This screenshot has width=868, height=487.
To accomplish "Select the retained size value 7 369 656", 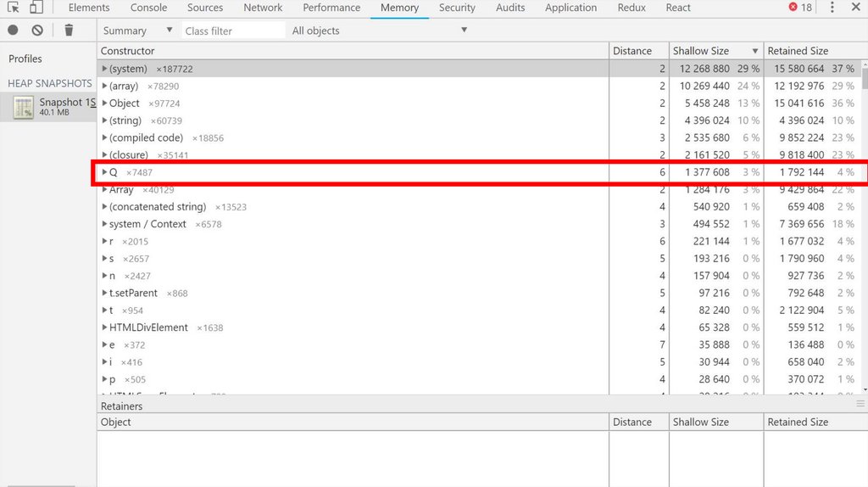I will [802, 224].
